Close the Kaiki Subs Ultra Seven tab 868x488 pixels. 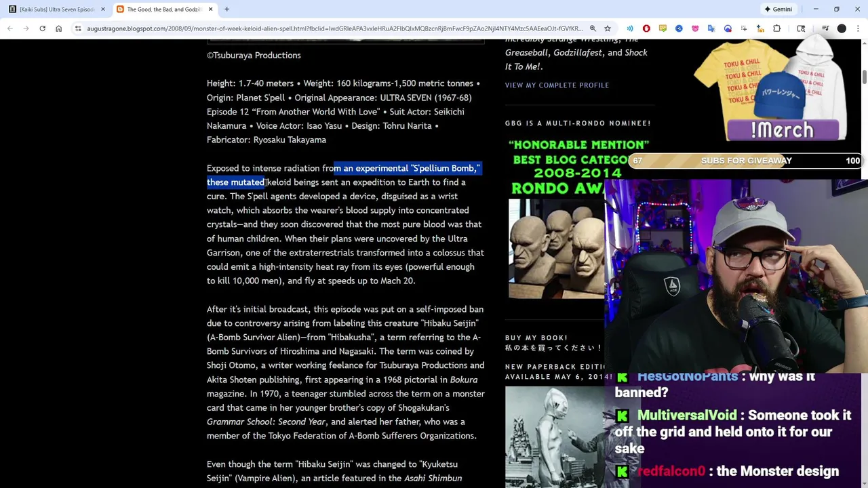(x=102, y=9)
